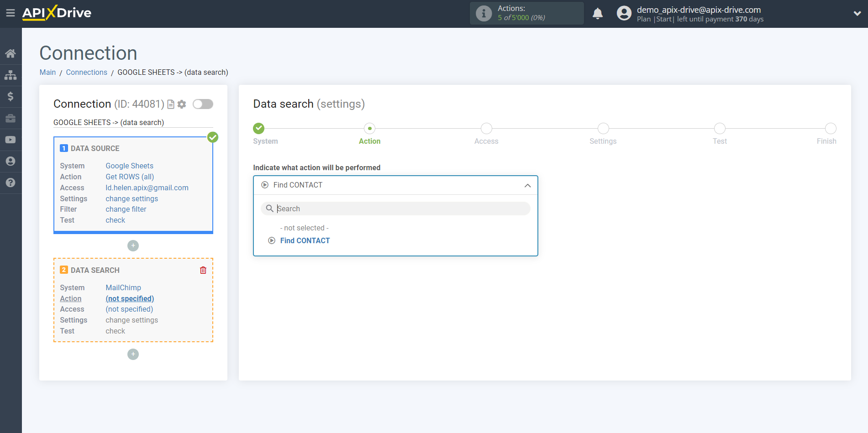The image size is (868, 433).
Task: Open the ld.helen.apix@gmail.com access link
Action: coord(147,188)
